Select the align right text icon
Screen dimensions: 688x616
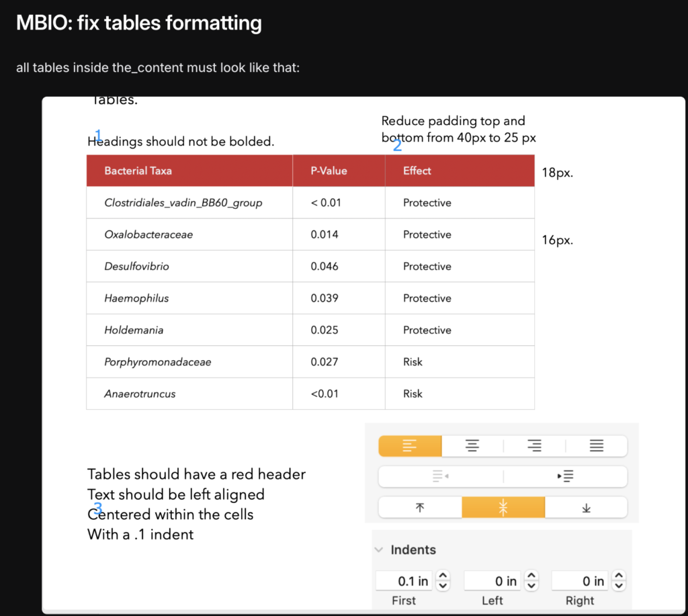pyautogui.click(x=534, y=446)
